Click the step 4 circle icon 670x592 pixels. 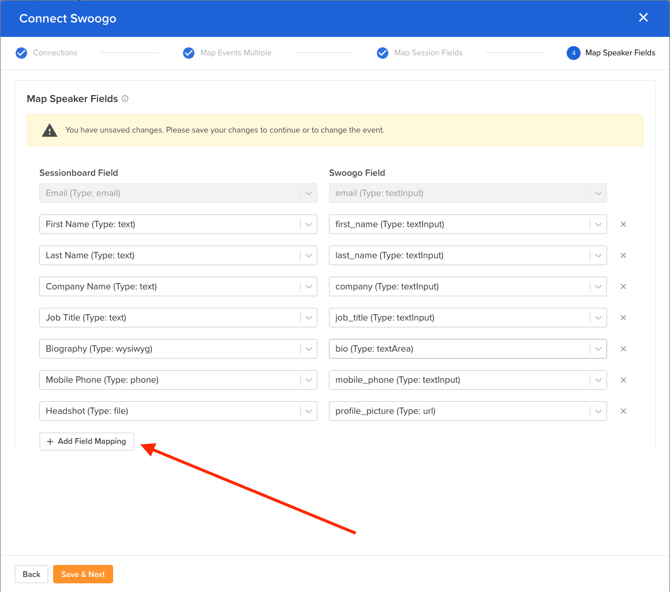coord(573,53)
